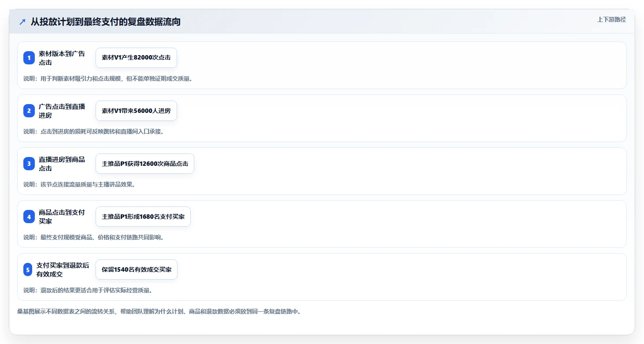
Task: Click the arrow icon beside the panel title
Action: (22, 22)
